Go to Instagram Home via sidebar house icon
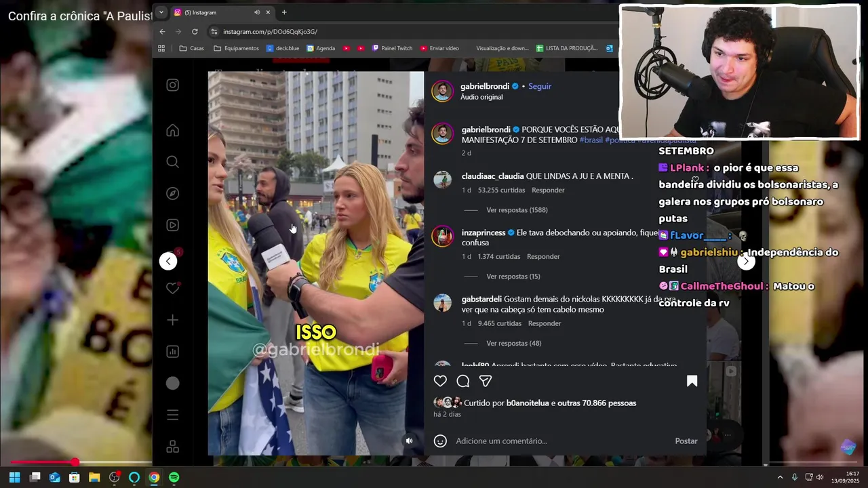Image resolution: width=868 pixels, height=488 pixels. (x=173, y=130)
